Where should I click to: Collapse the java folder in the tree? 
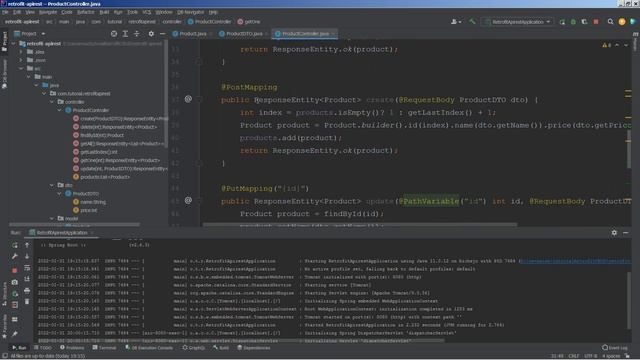point(36,85)
